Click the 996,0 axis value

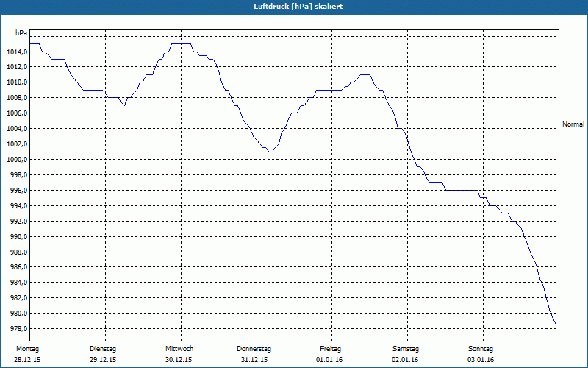pos(18,191)
